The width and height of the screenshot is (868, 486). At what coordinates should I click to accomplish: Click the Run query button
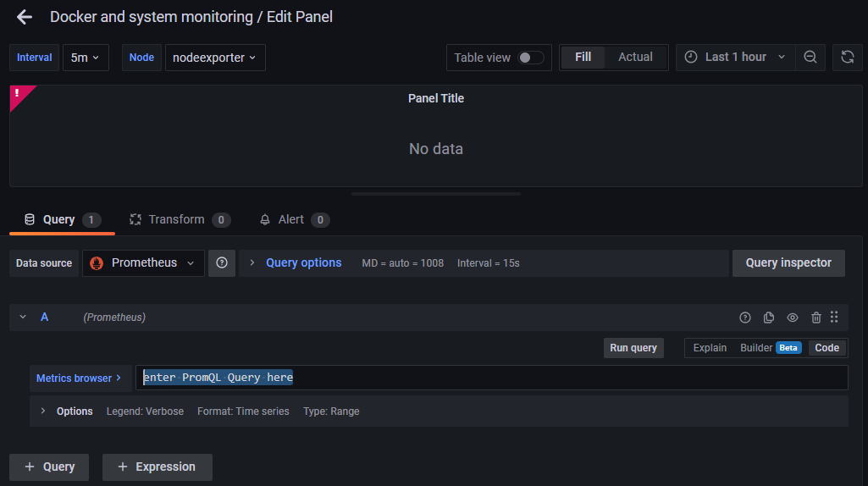tap(633, 348)
